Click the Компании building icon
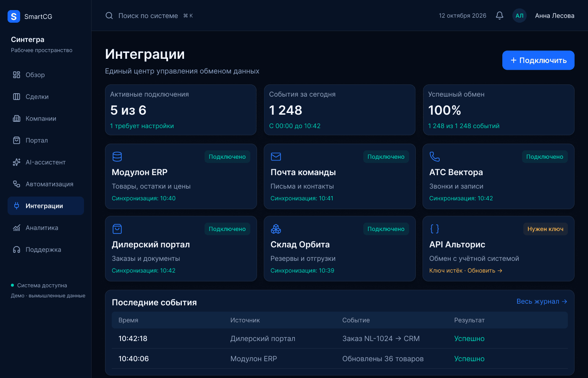This screenshot has height=378, width=588. click(16, 118)
